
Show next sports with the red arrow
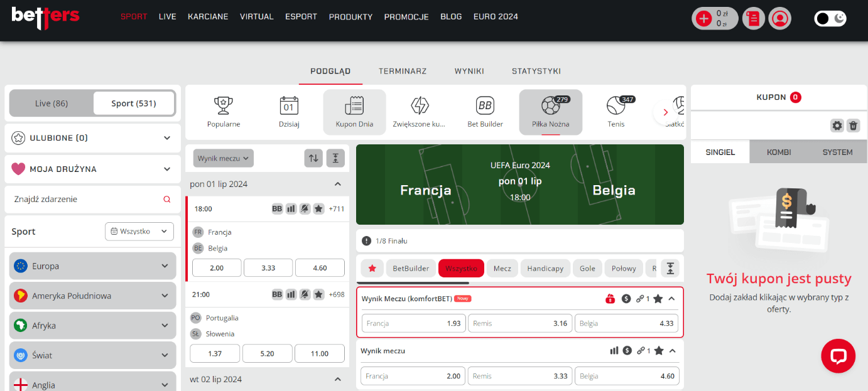(665, 112)
